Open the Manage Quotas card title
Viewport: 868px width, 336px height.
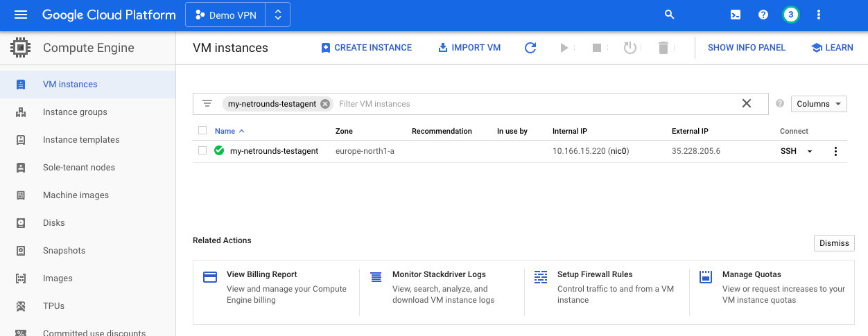click(x=752, y=274)
